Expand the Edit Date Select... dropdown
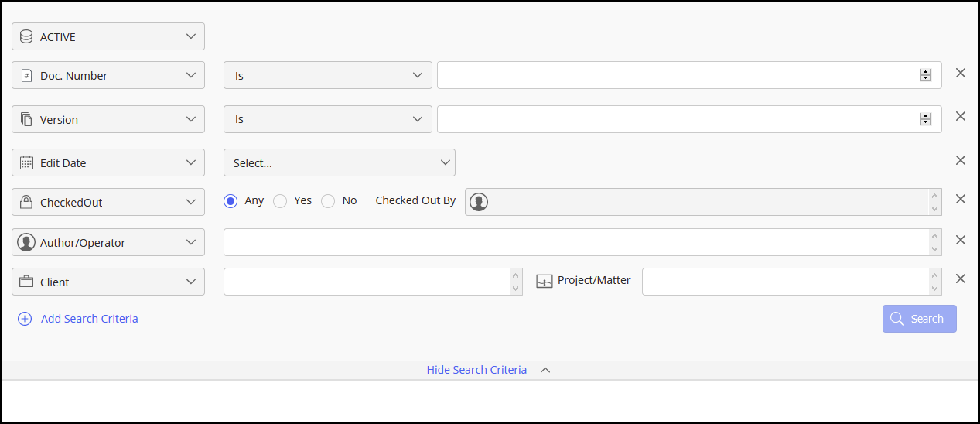Screen dimensions: 980x424 (339, 162)
